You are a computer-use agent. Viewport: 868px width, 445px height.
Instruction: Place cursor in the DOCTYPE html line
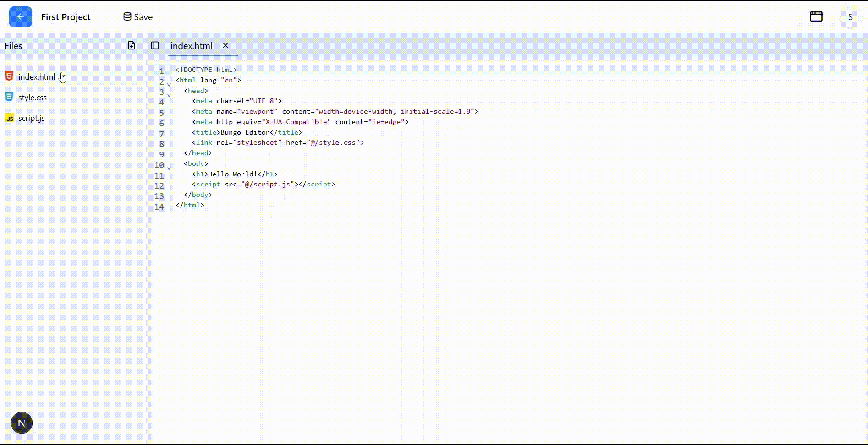(206, 70)
